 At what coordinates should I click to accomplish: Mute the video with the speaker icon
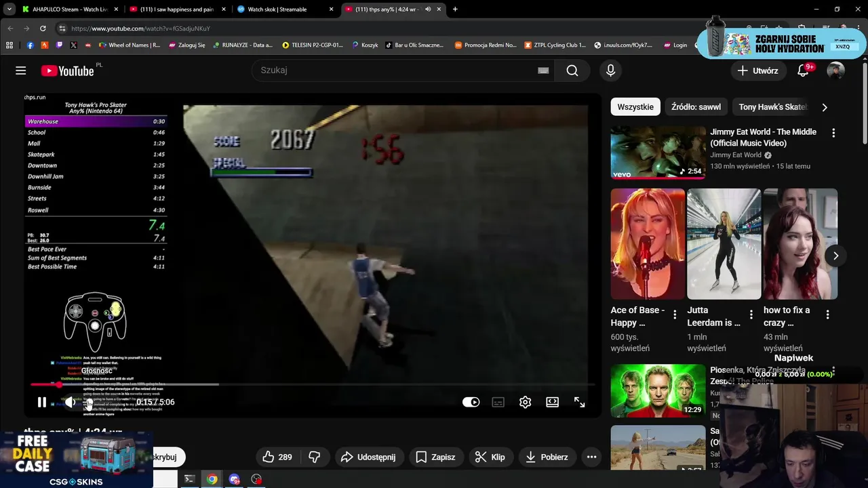click(70, 402)
